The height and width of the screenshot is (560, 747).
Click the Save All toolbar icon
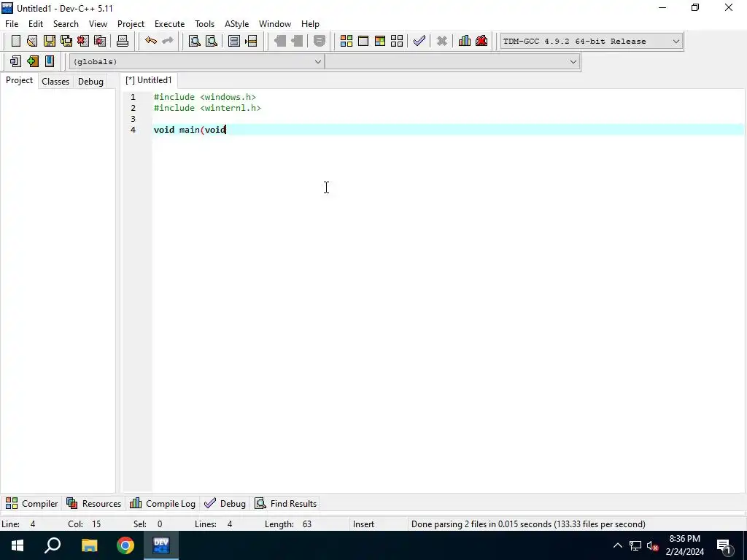66,41
